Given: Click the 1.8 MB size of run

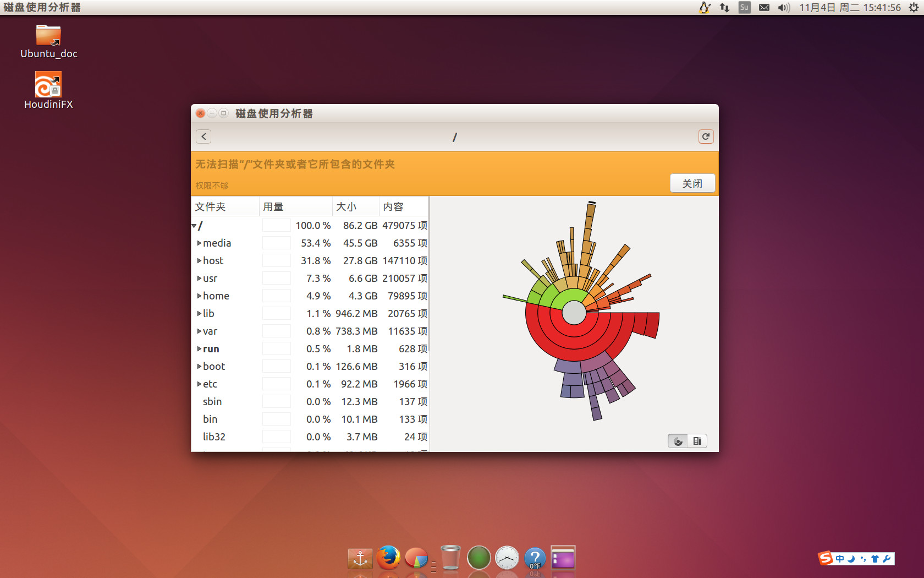Looking at the screenshot, I should click(362, 349).
